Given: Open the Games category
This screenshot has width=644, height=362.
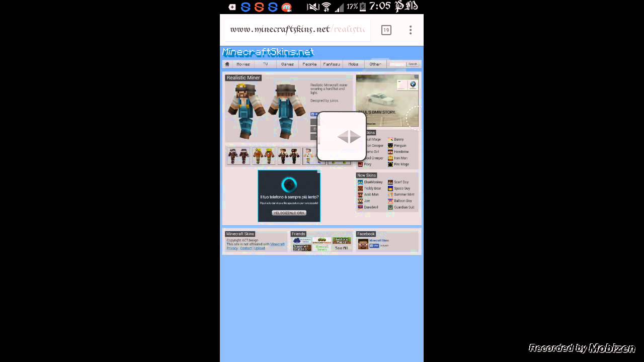Looking at the screenshot, I should point(287,64).
